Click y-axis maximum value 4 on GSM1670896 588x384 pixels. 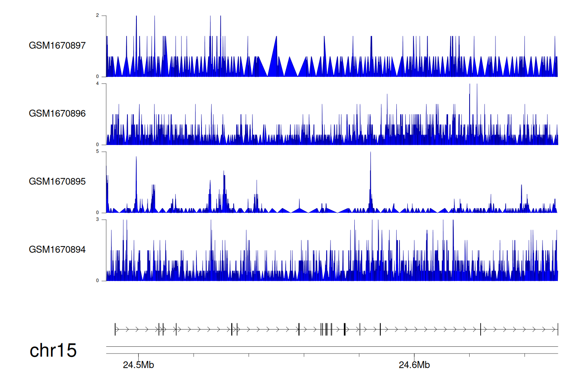98,84
